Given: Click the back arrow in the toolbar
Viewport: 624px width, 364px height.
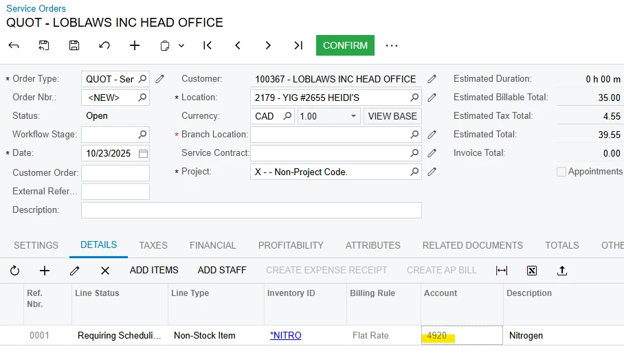Looking at the screenshot, I should (14, 45).
